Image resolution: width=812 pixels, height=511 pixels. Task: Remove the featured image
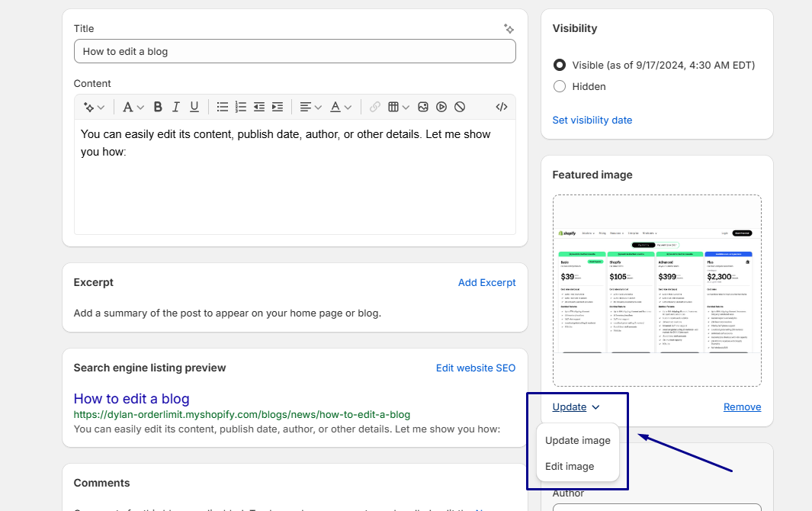tap(742, 407)
